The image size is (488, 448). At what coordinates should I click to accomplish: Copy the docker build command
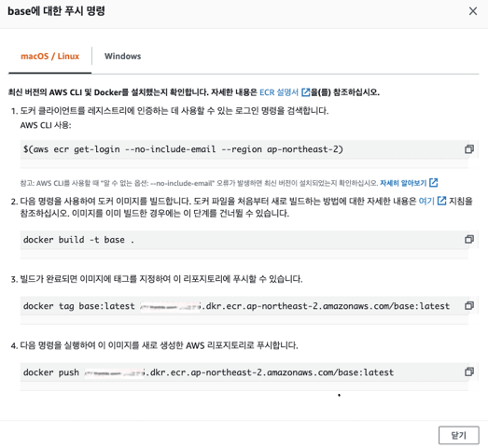pos(469,240)
